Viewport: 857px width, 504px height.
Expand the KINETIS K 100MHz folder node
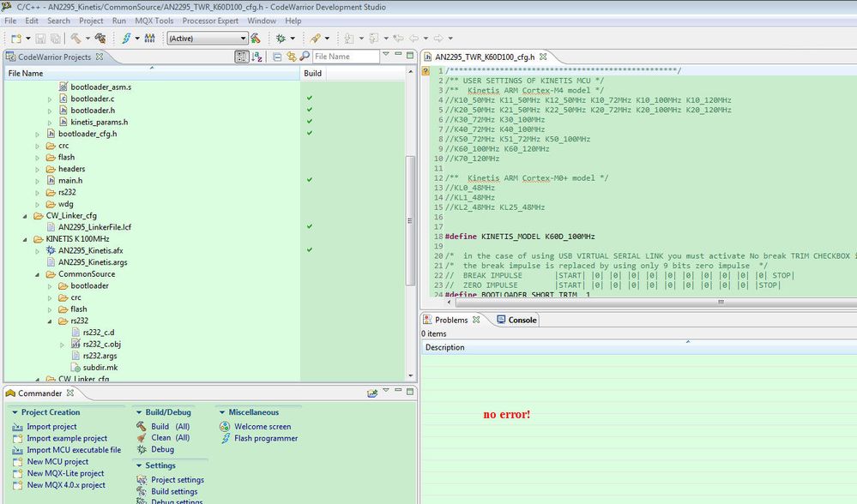point(25,238)
